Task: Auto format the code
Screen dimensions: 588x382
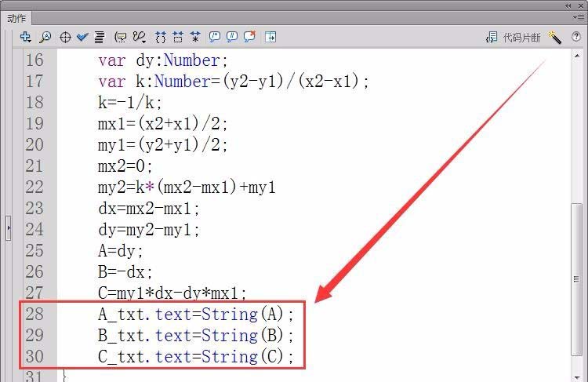Action: coord(100,37)
